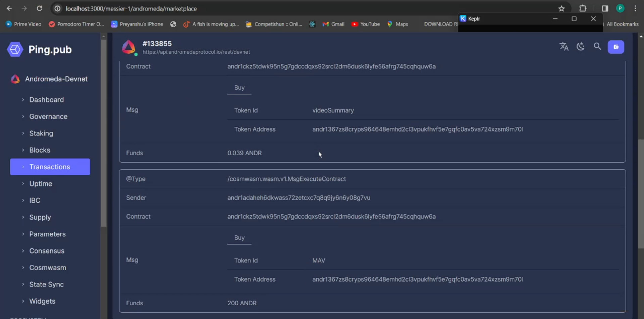Click the Widgets chevron arrow
Screen dimensions: 644x319
tap(23, 301)
